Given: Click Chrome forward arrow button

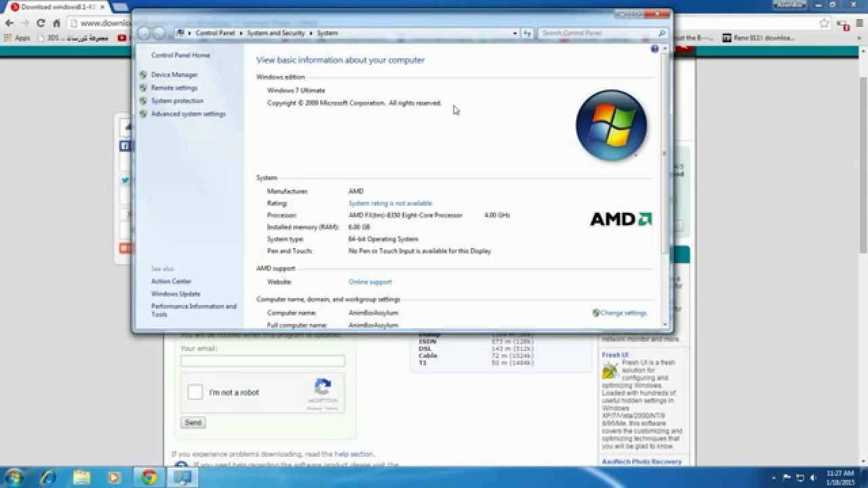Looking at the screenshot, I should [25, 23].
